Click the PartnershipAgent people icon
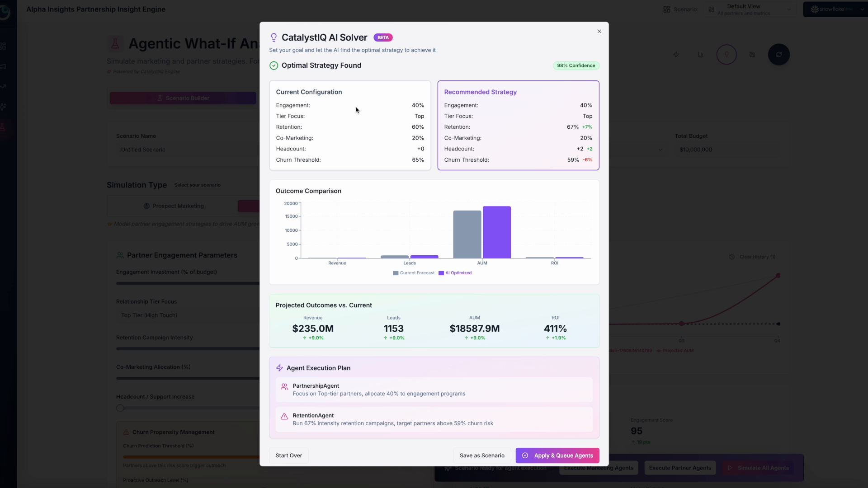 [284, 387]
